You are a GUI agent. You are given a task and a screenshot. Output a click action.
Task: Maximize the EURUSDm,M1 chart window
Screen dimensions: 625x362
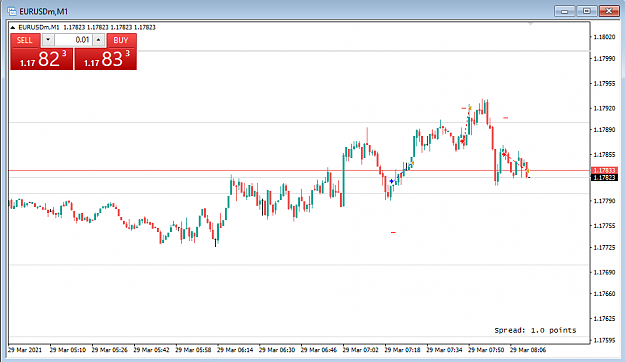pos(587,11)
